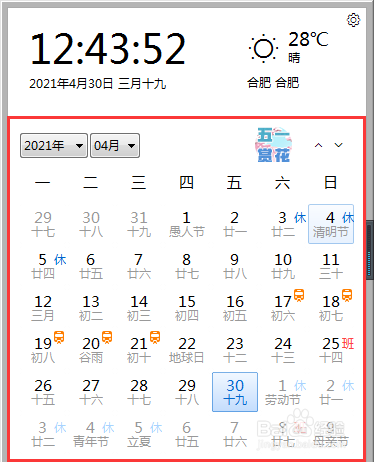Click the 2021年4月30日 date line
374x462 pixels.
point(98,84)
